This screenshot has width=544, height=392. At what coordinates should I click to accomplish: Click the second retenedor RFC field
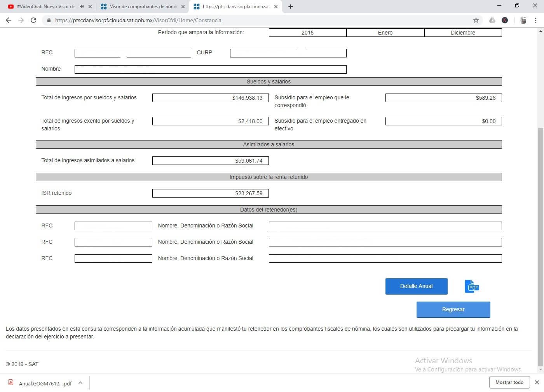(x=113, y=242)
